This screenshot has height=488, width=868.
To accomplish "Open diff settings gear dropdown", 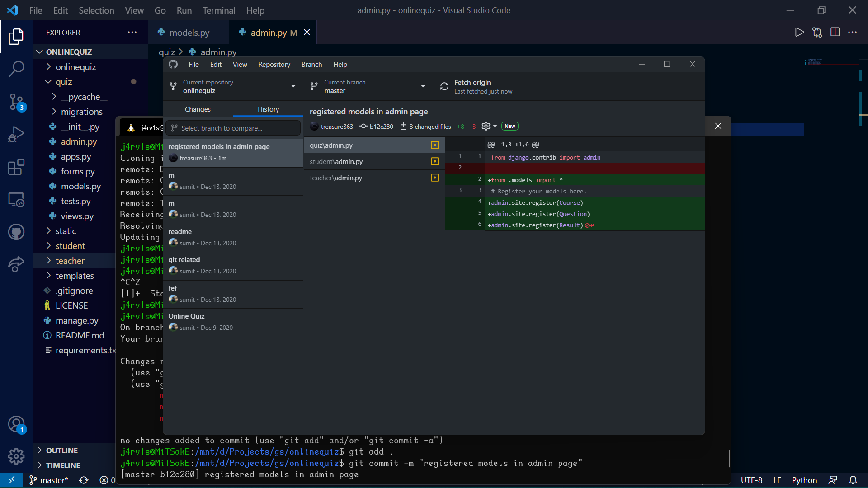I will click(489, 127).
